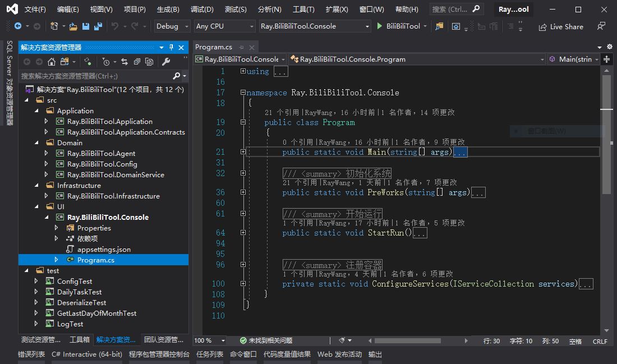Screen dimensions: 617x364
Task: Expand the PreWorks method at line 36
Action: (x=243, y=192)
